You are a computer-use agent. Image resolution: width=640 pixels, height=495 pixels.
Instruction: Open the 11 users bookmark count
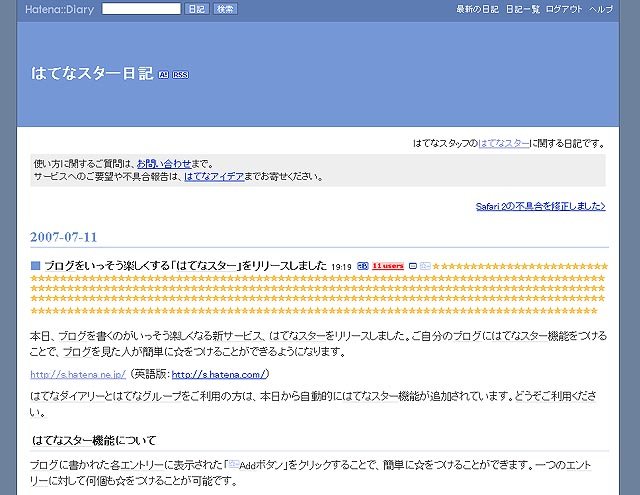point(388,266)
